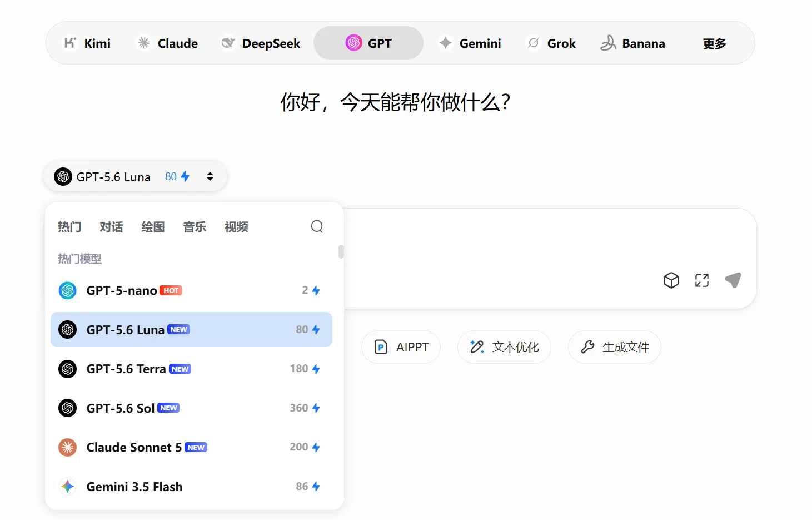Click the 2 credit cost for GPT-5-nano
The height and width of the screenshot is (520, 812).
(311, 290)
